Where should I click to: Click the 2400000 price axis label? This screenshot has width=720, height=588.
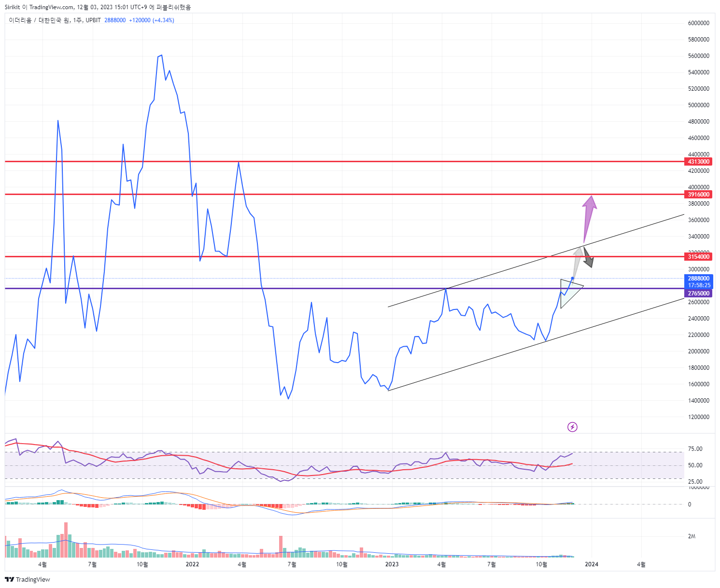click(699, 319)
